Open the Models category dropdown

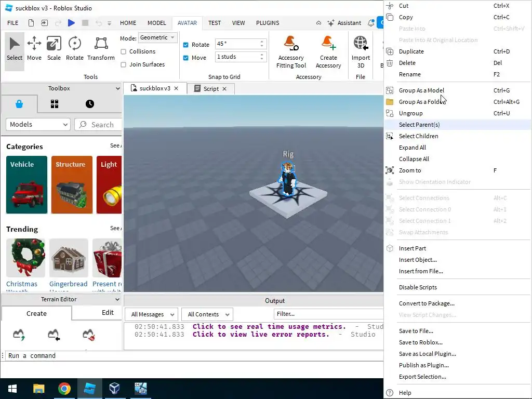(x=38, y=125)
